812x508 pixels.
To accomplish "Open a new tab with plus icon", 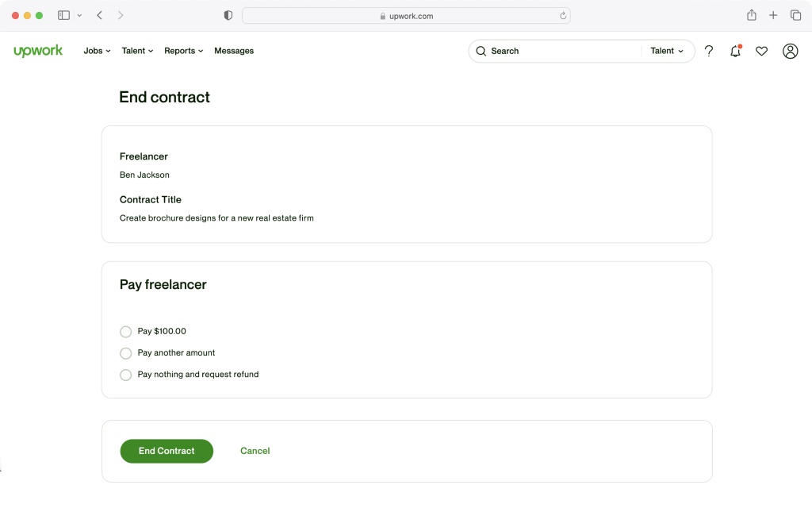I will click(x=773, y=15).
